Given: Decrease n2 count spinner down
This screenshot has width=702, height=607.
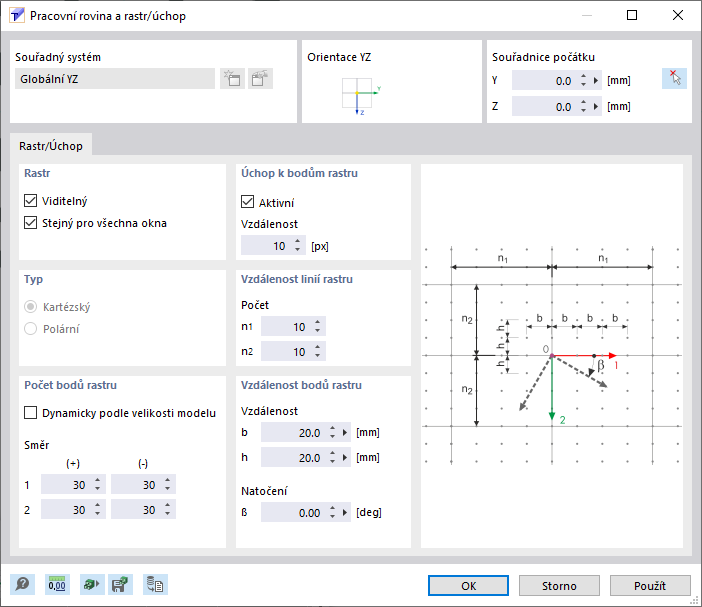Looking at the screenshot, I should 317,356.
